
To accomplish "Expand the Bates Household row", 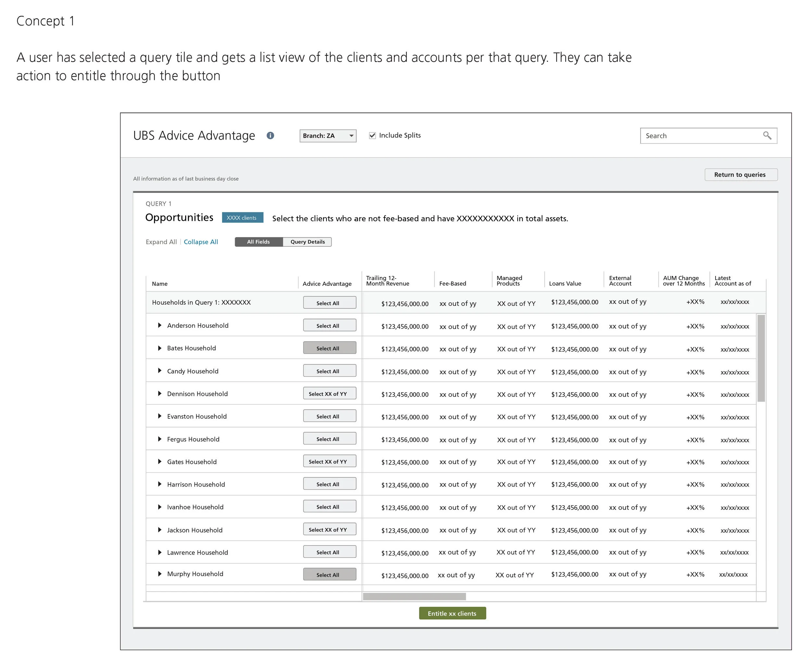I will tap(159, 348).
